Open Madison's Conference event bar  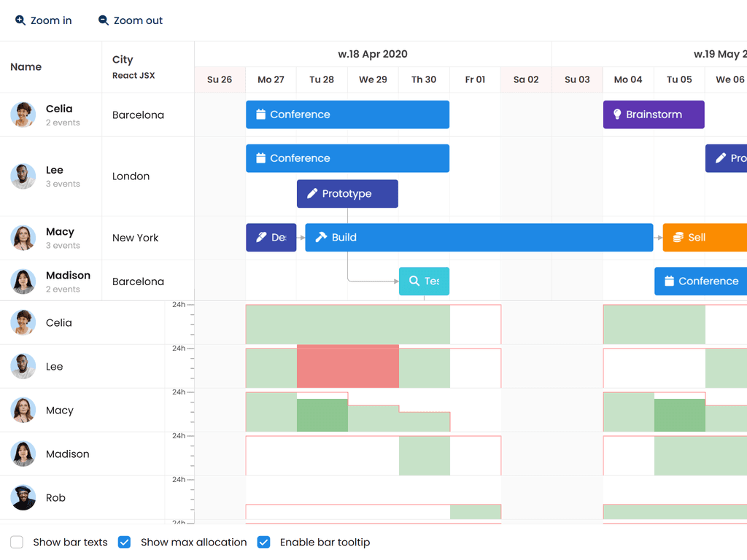(x=700, y=281)
